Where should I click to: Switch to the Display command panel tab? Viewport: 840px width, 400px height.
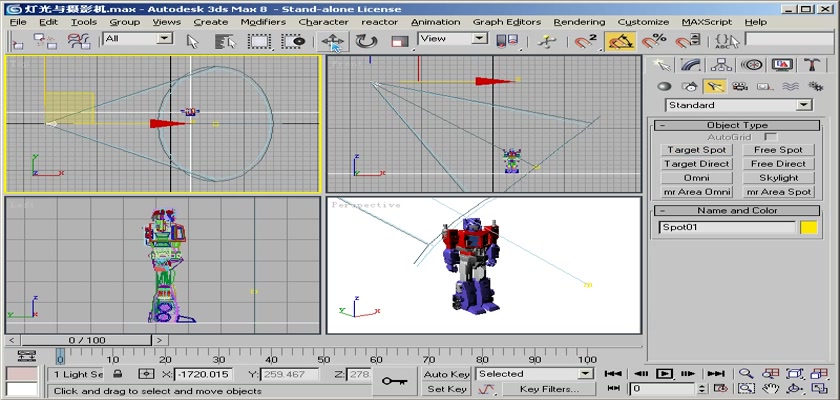coord(783,65)
